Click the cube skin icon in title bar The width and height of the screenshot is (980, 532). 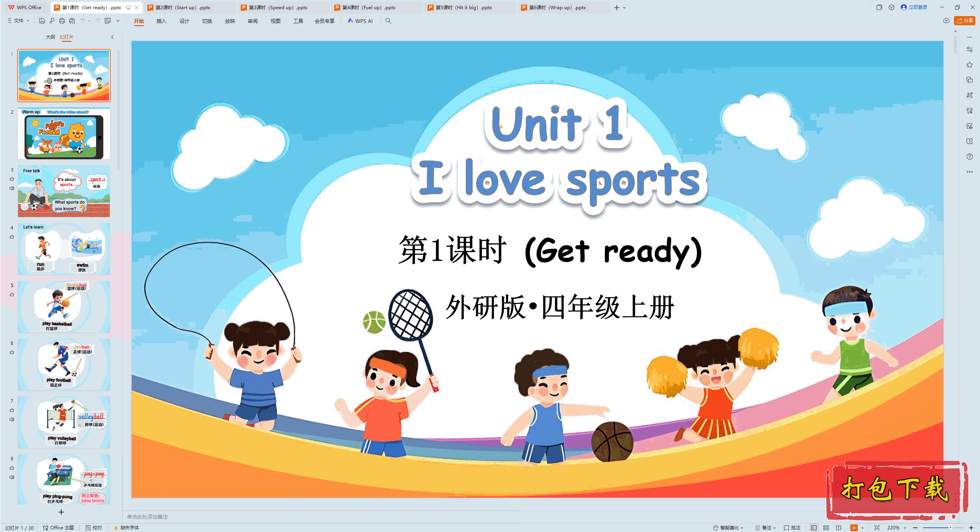tap(892, 7)
